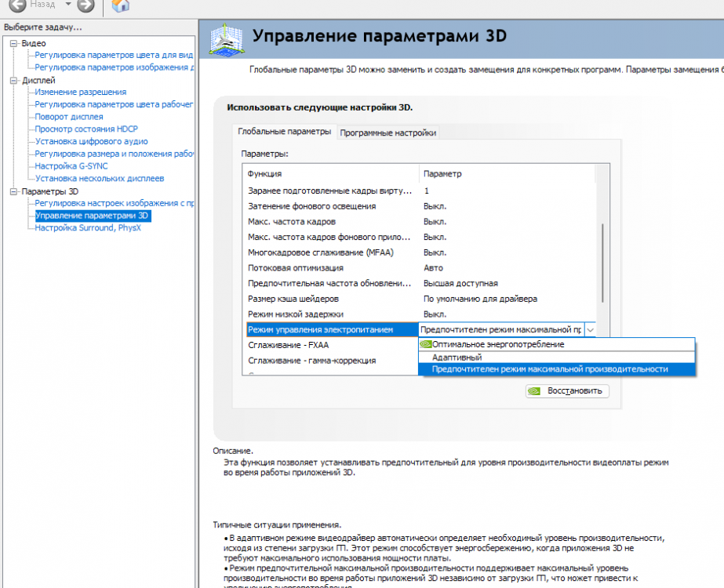
Task: Click the power management combo box arrow
Action: pyautogui.click(x=591, y=330)
